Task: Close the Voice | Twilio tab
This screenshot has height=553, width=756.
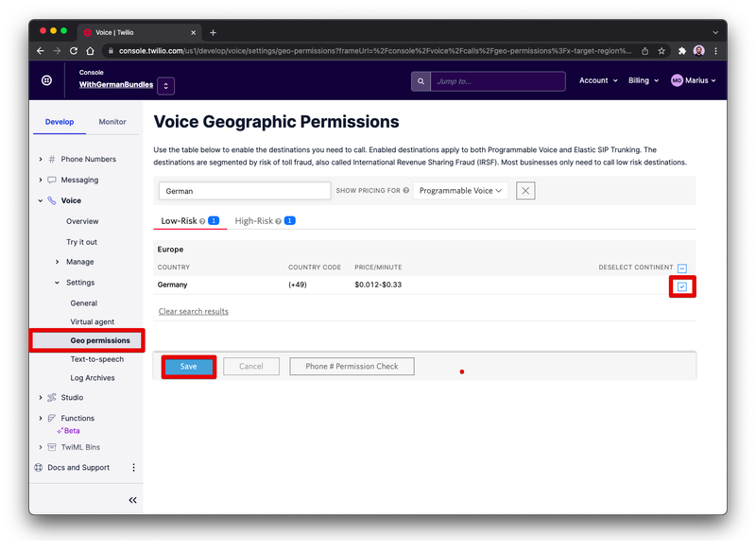Action: tap(194, 33)
